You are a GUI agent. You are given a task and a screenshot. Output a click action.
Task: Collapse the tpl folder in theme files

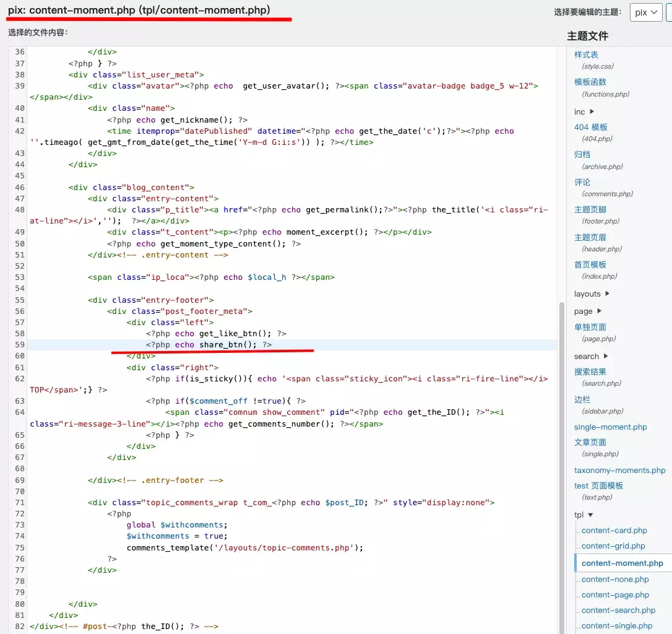(584, 515)
